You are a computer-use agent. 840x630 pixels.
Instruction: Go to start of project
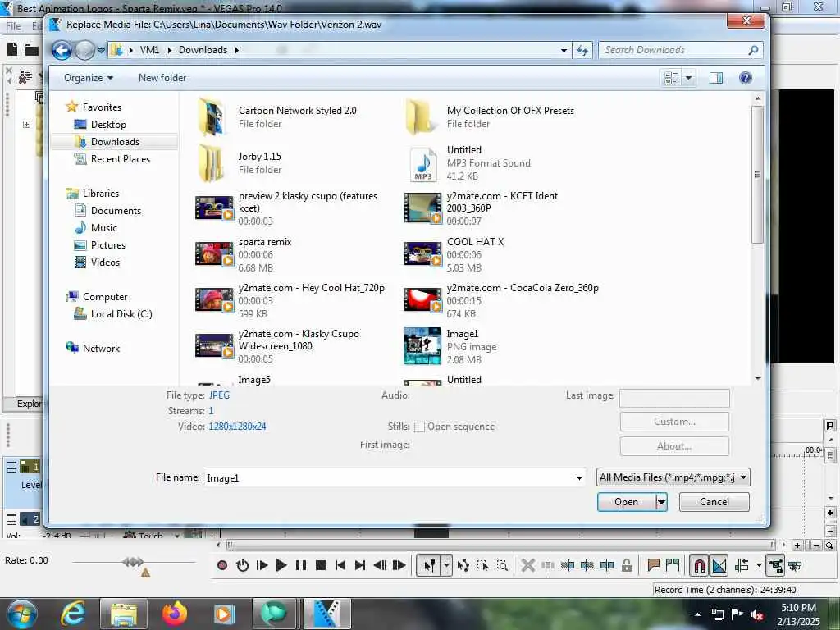(x=340, y=565)
